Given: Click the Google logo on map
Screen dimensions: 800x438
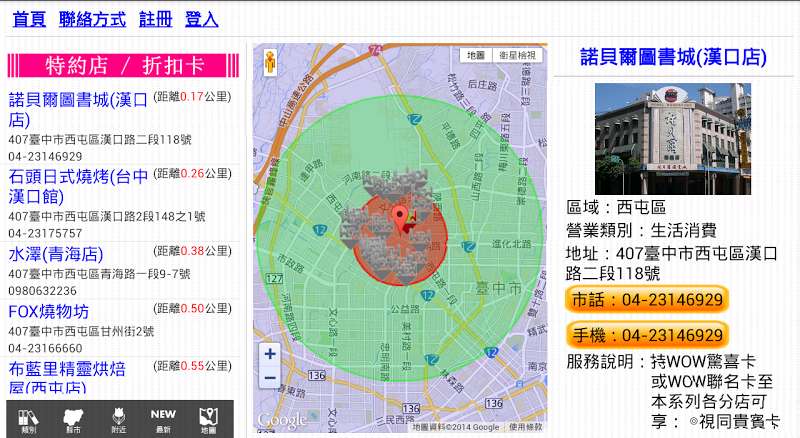Looking at the screenshot, I should pyautogui.click(x=282, y=420).
